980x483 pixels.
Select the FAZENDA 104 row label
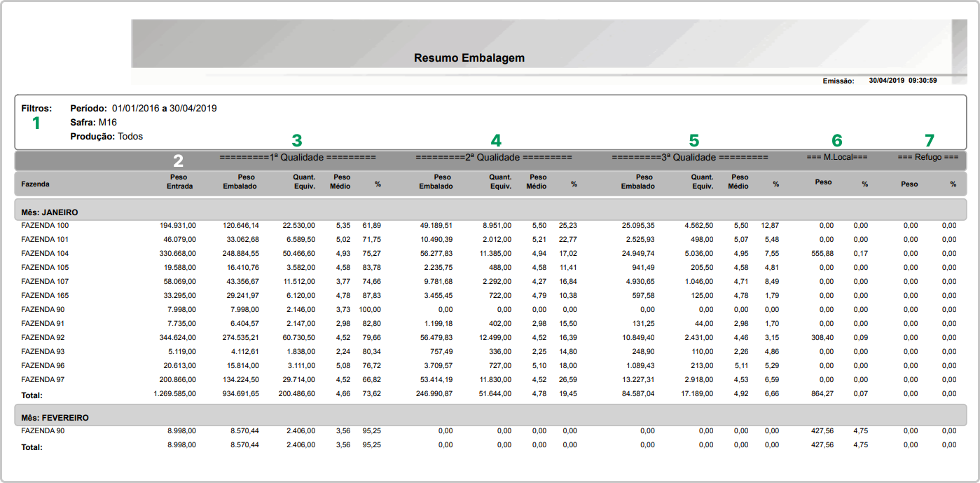(45, 253)
